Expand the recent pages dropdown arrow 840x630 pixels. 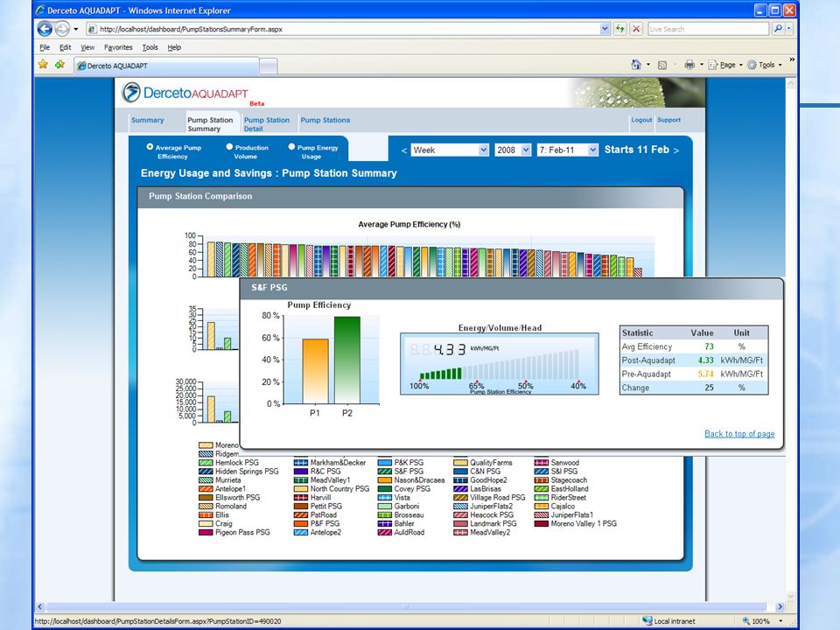(x=76, y=29)
